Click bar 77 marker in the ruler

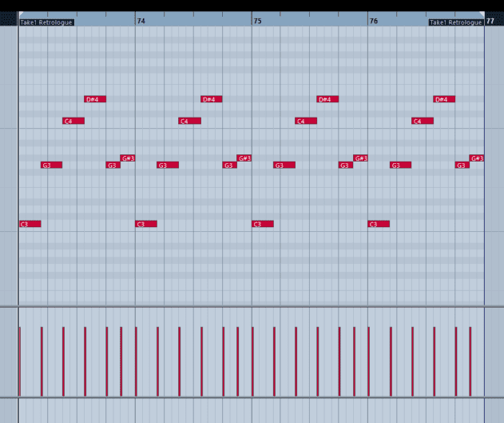click(490, 21)
